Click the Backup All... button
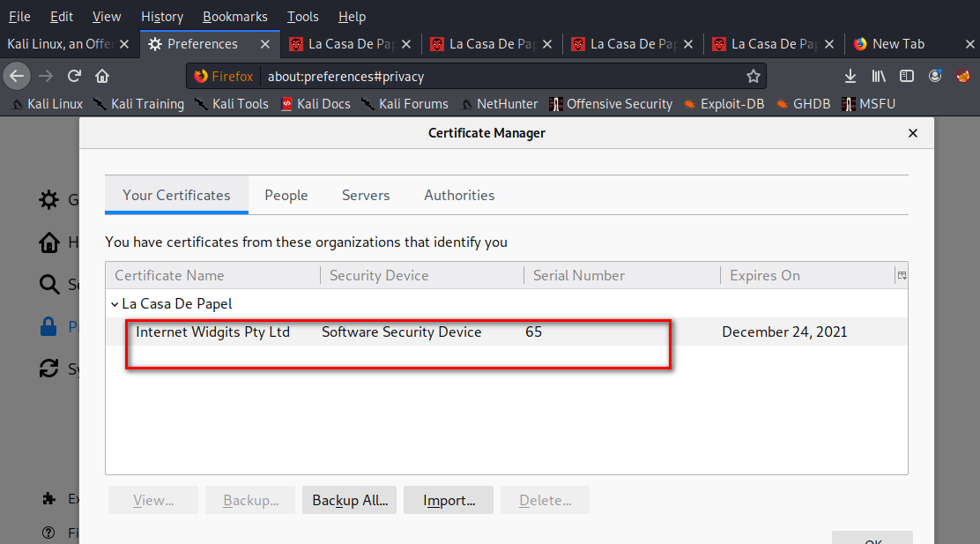 click(349, 500)
